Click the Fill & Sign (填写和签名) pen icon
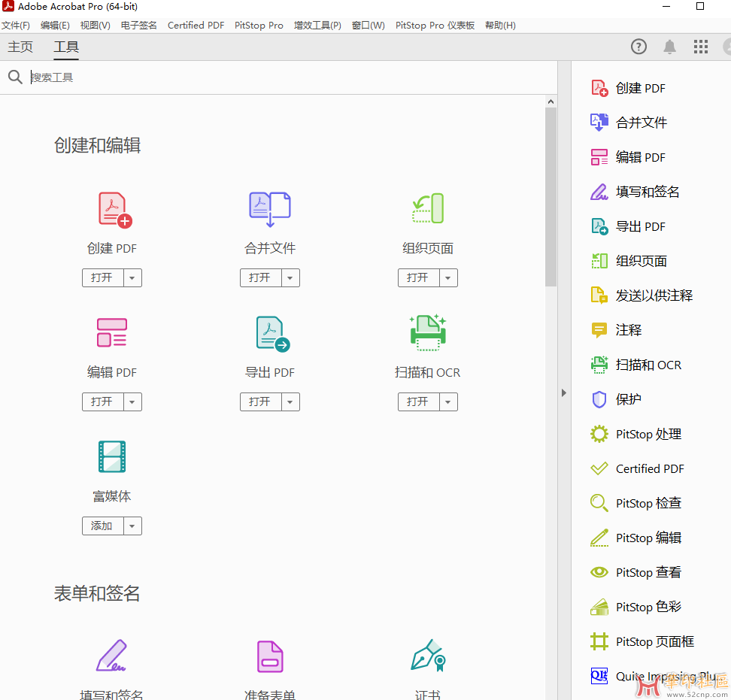The width and height of the screenshot is (731, 700). [x=112, y=655]
